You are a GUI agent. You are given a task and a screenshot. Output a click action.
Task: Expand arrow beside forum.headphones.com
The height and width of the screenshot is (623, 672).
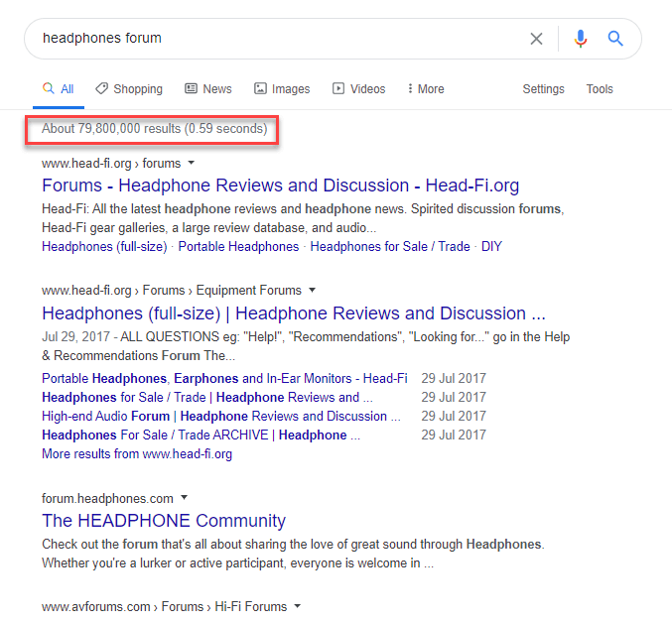[185, 498]
